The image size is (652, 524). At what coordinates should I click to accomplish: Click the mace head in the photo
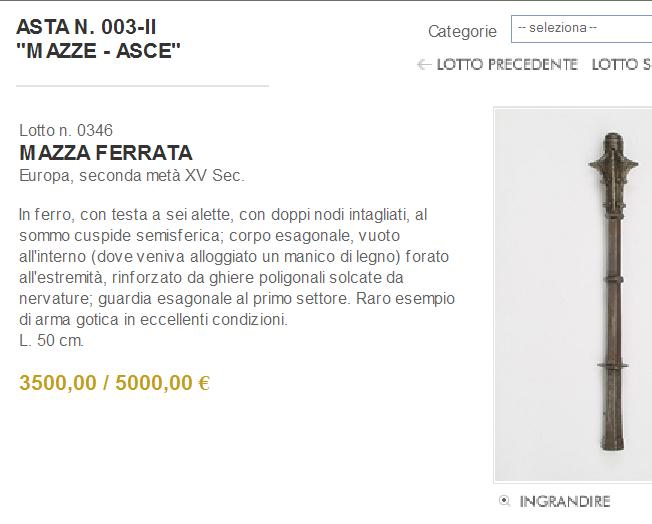613,164
